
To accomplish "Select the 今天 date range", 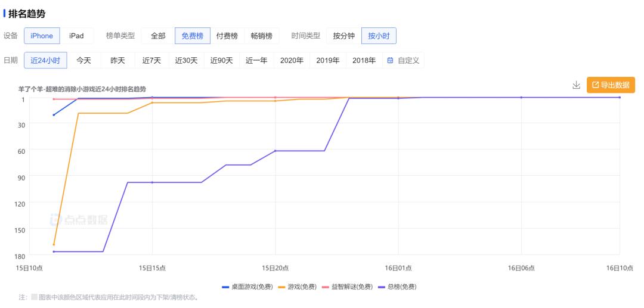I will click(x=84, y=60).
